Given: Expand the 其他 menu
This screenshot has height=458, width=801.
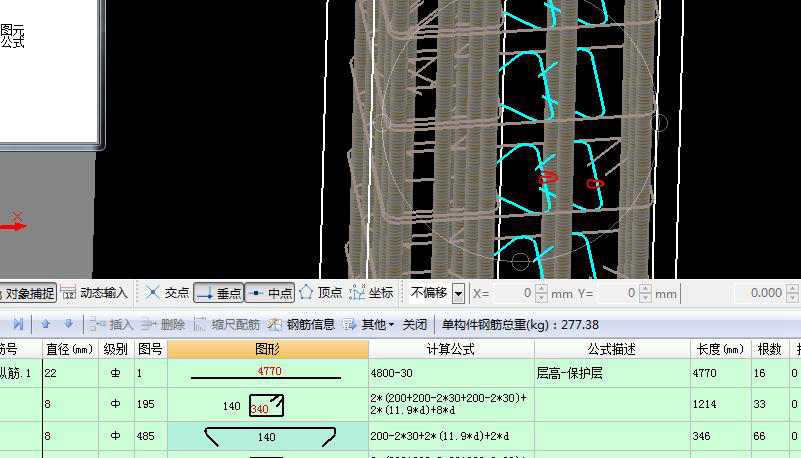Looking at the screenshot, I should 369,324.
